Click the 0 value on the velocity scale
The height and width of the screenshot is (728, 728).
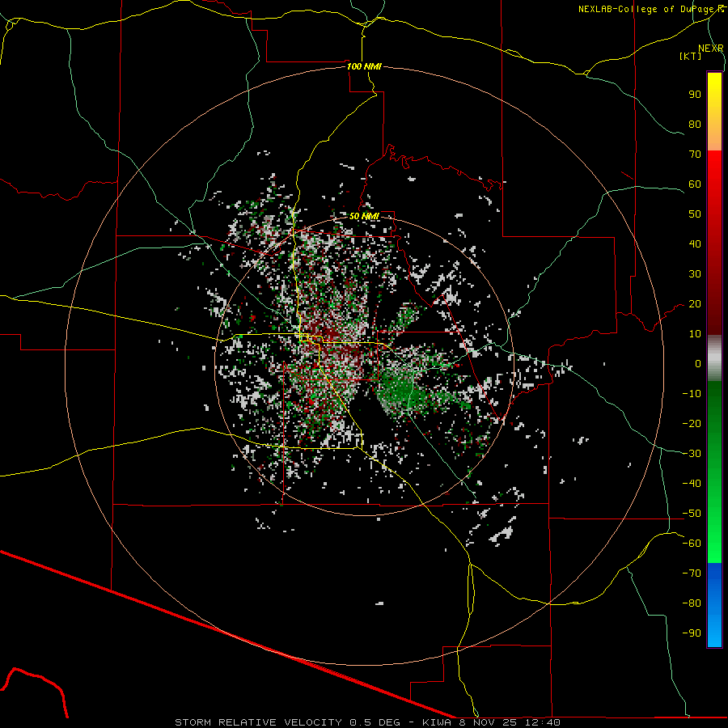(698, 363)
